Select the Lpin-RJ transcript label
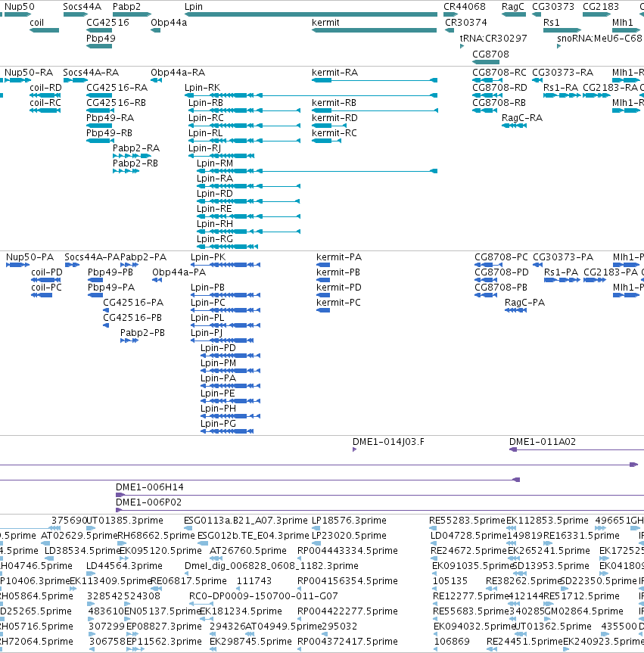 pyautogui.click(x=204, y=148)
